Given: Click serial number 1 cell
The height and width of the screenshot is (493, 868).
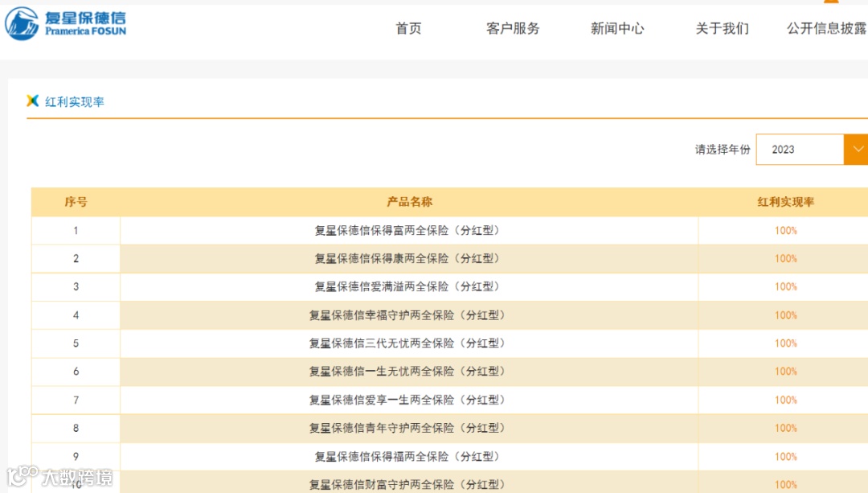Looking at the screenshot, I should click(x=76, y=231).
